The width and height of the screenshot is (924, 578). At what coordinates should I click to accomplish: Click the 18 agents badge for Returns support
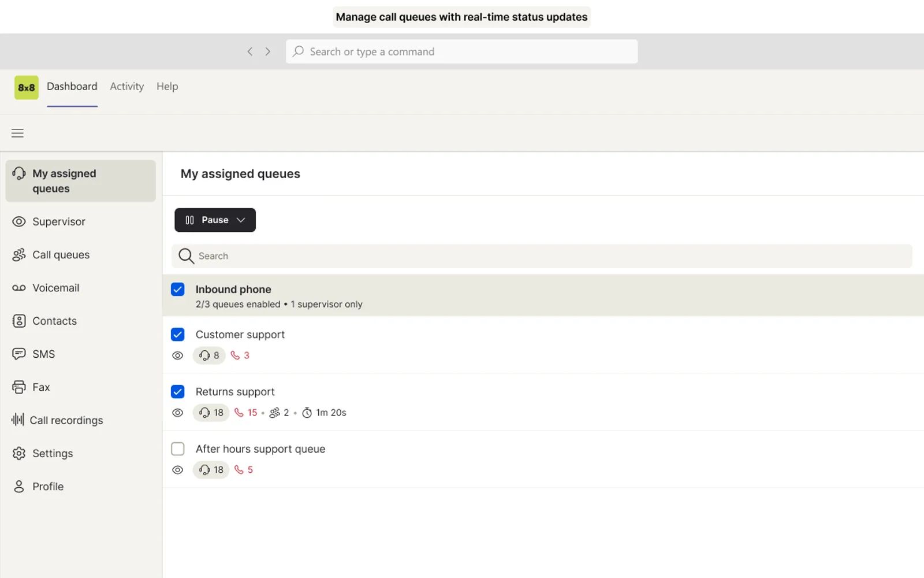point(211,413)
